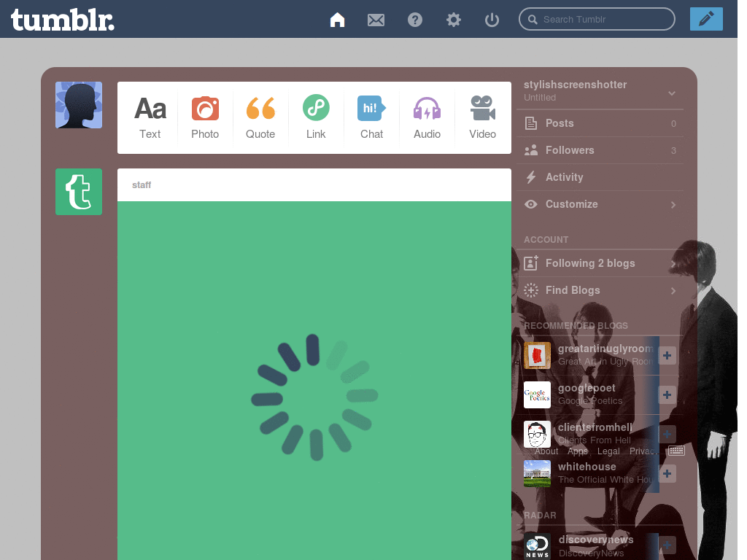Click the followers count 3
This screenshot has width=747, height=560.
point(673,150)
